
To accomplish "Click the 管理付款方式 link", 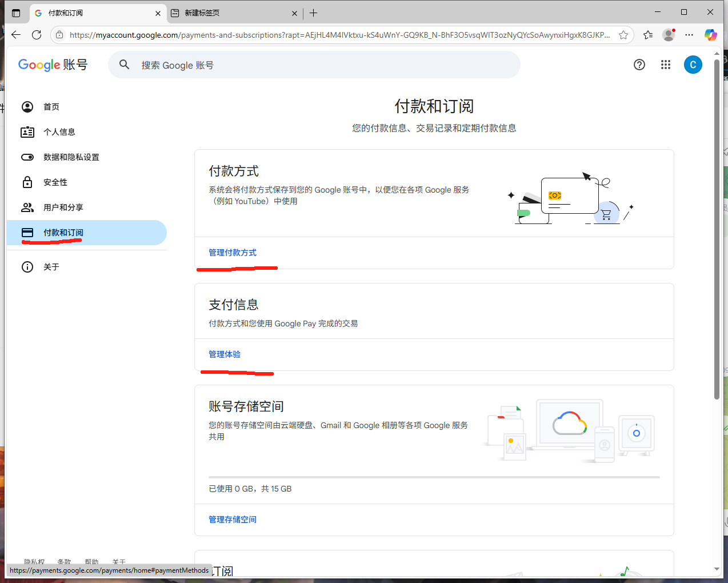I will click(233, 253).
